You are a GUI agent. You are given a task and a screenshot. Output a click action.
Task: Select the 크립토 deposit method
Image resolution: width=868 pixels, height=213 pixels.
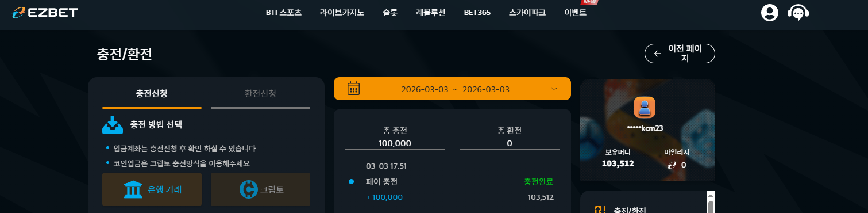pos(260,189)
